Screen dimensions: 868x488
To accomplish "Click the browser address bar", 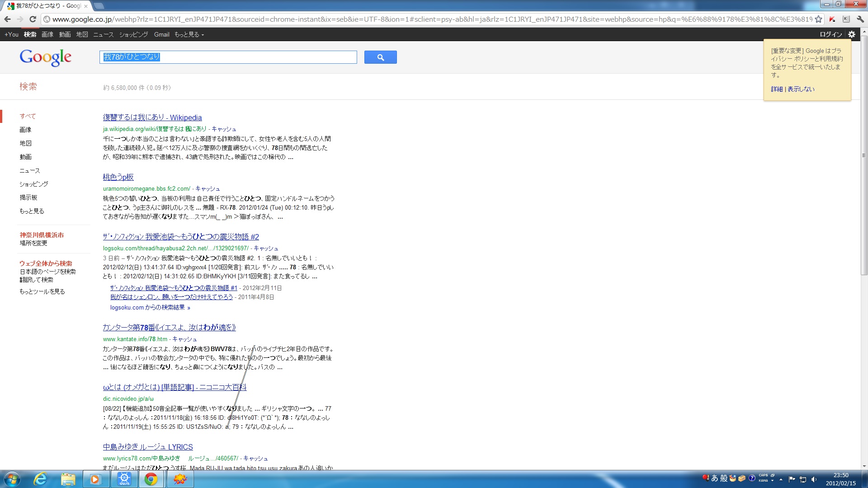I will (432, 19).
